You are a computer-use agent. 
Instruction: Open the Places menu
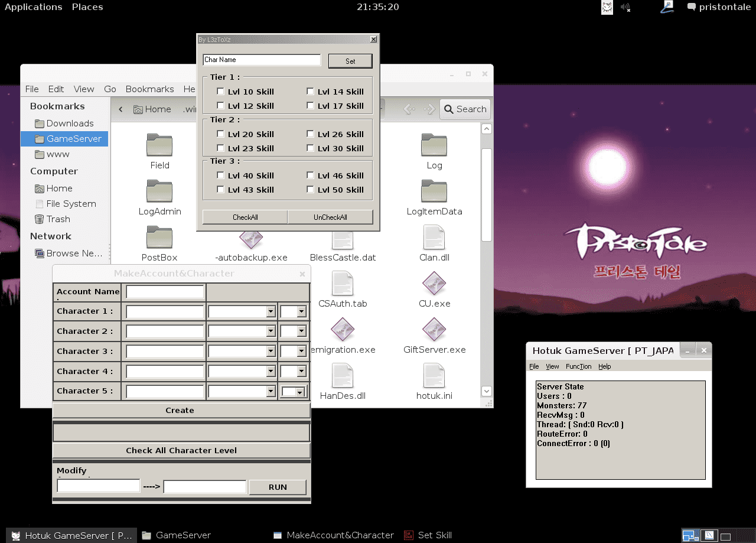(x=87, y=7)
